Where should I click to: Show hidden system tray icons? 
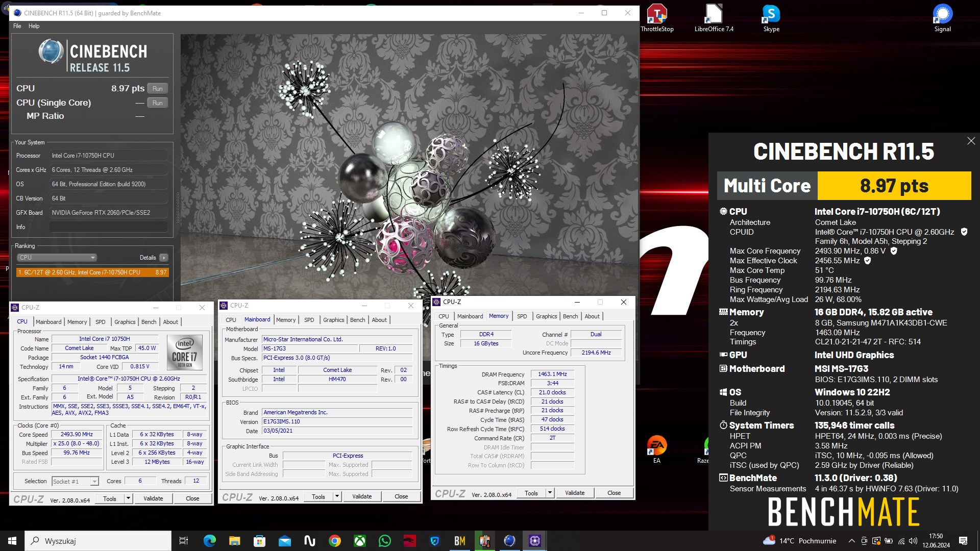pos(851,541)
